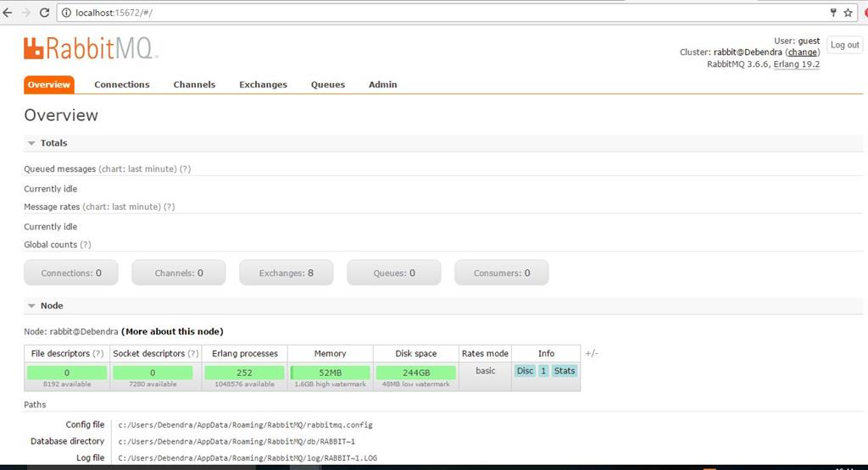Click the Memory 52MB usage bar
This screenshot has height=470, width=868.
pos(331,373)
